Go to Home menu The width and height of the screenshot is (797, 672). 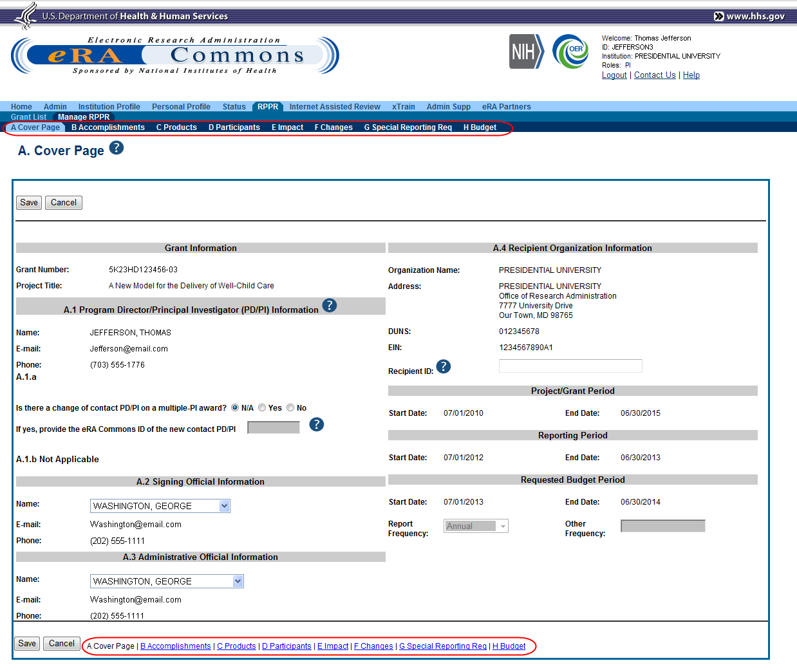[x=21, y=107]
